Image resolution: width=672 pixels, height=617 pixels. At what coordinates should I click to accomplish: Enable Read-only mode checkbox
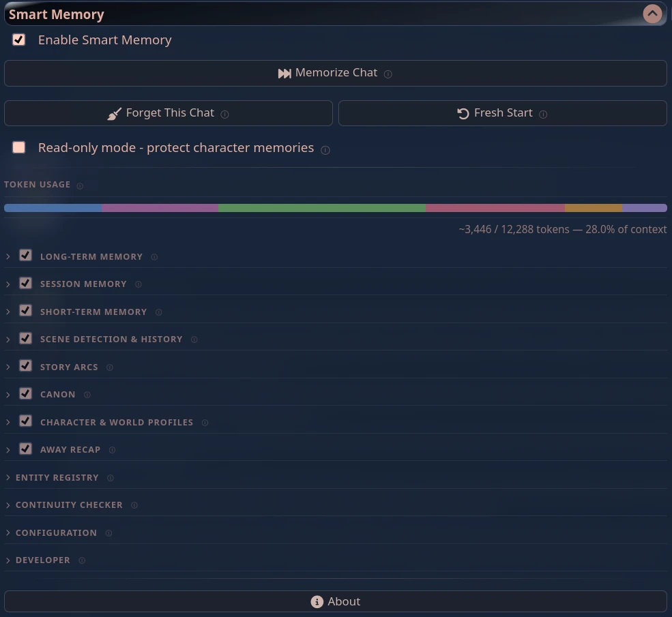coord(18,147)
